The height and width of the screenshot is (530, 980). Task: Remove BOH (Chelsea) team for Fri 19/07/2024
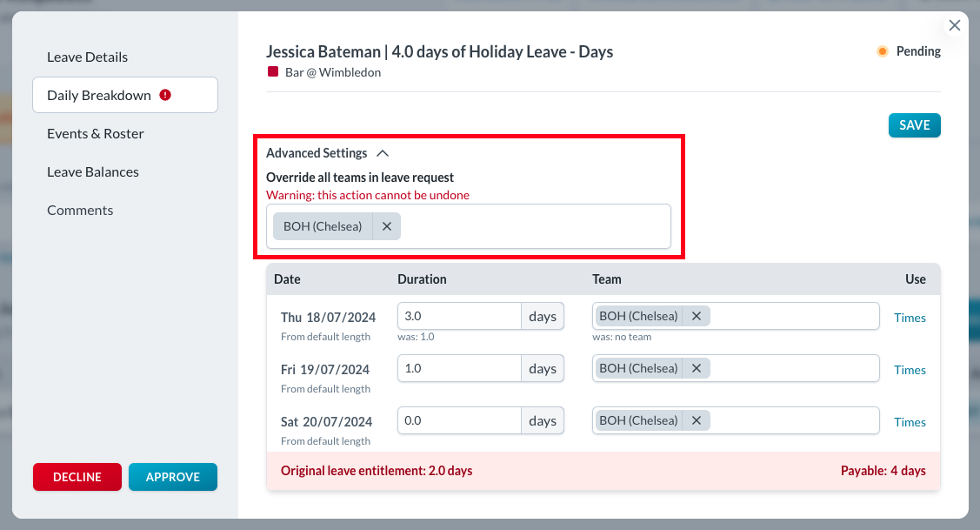coord(697,368)
